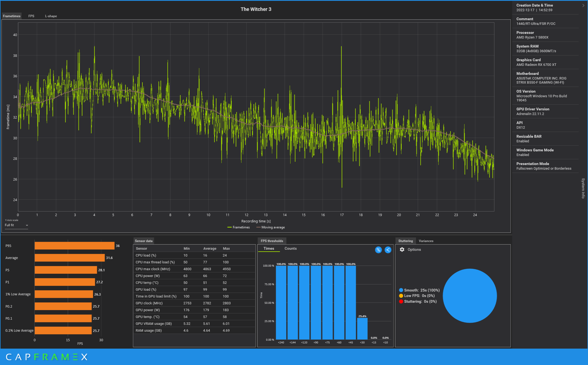Click the less-than toggle icon in FPS thresholds
Viewport: 588px width, 365px height.
(388, 250)
